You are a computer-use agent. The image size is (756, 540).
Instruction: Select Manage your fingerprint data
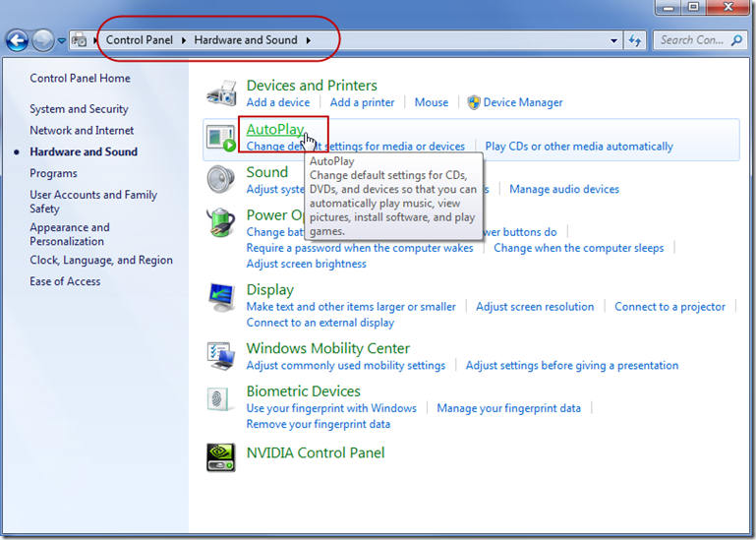click(508, 408)
